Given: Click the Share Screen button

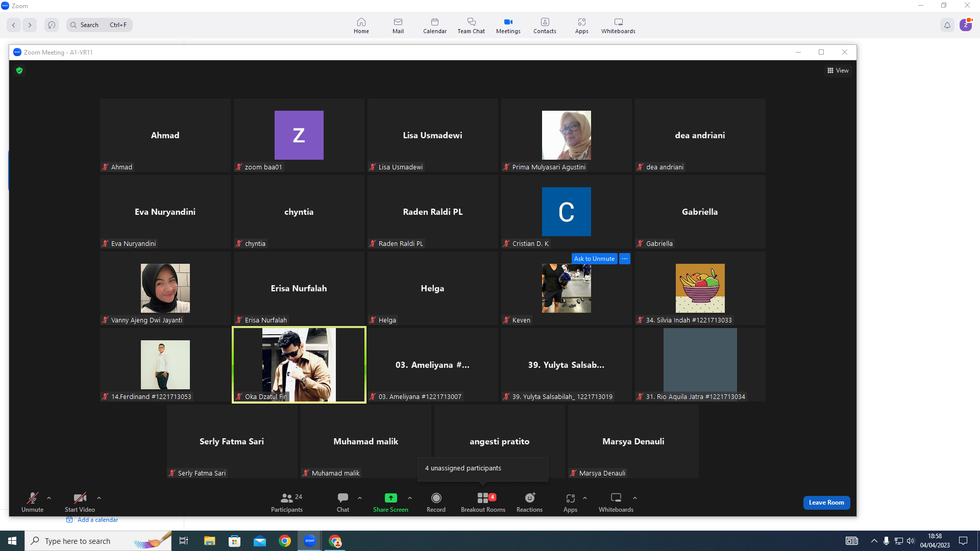Looking at the screenshot, I should click(390, 502).
